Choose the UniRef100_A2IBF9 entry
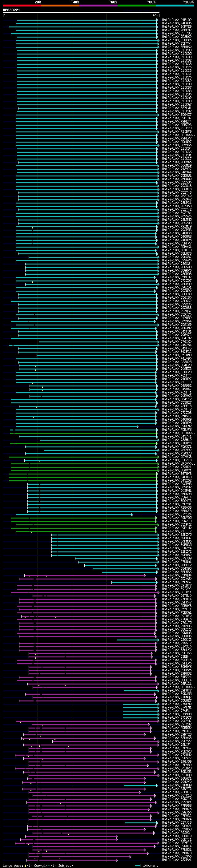 click(x=177, y=132)
